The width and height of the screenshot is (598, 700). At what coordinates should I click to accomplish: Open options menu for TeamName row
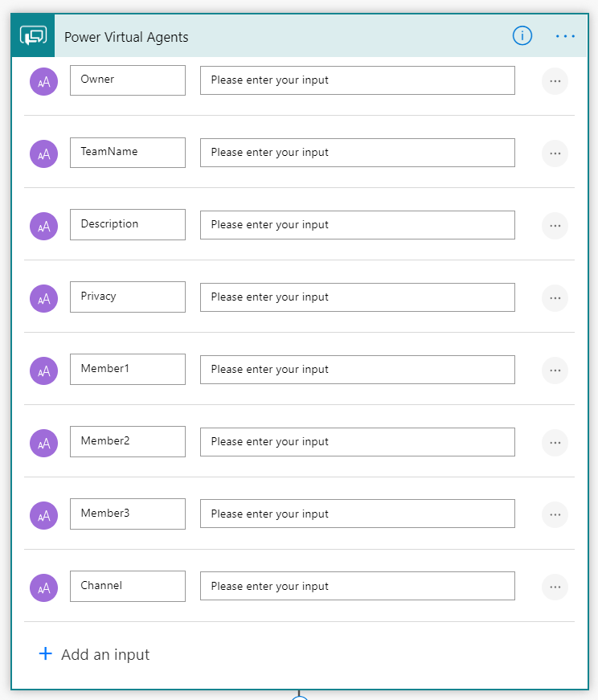click(x=555, y=154)
